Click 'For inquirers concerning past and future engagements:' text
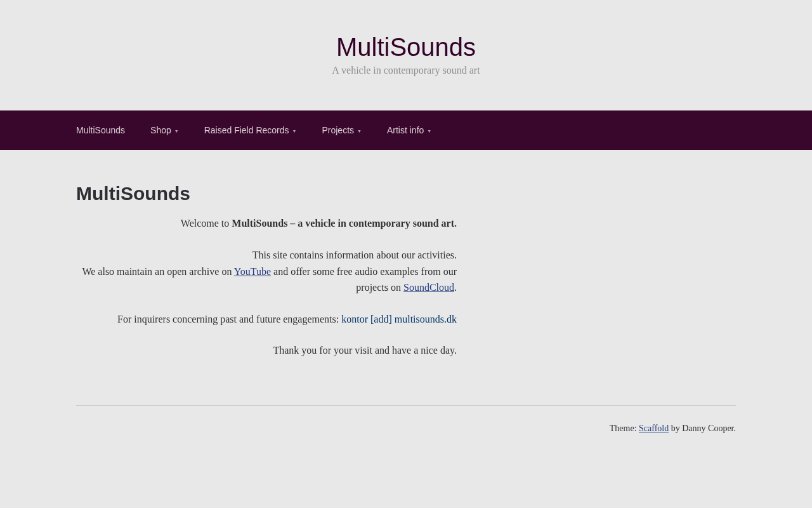The image size is (812, 508). click(x=228, y=319)
